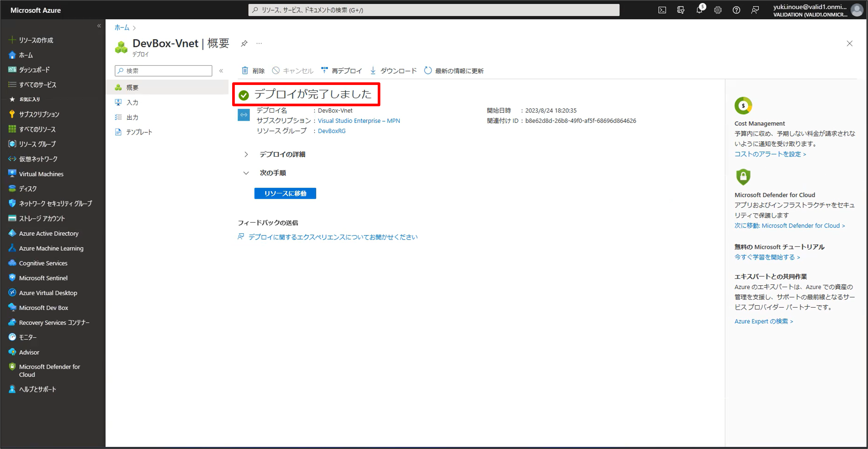868x449 pixels.
Task: Open the help question mark icon
Action: point(736,10)
